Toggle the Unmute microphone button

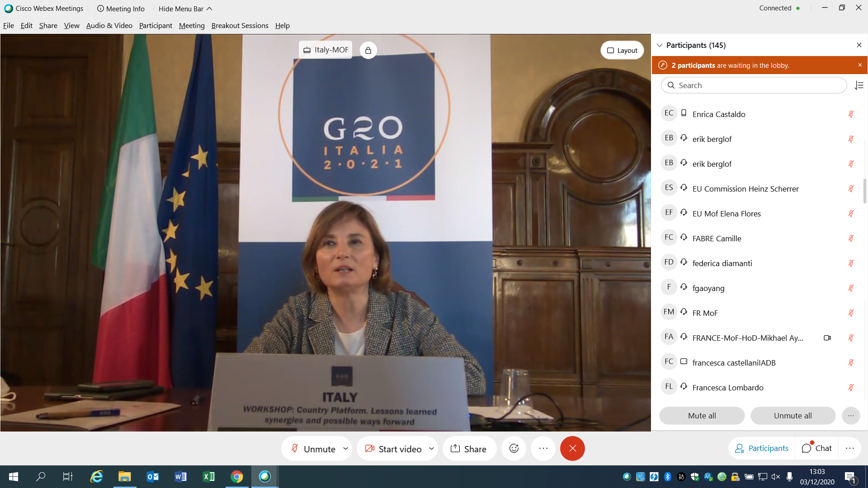(313, 448)
